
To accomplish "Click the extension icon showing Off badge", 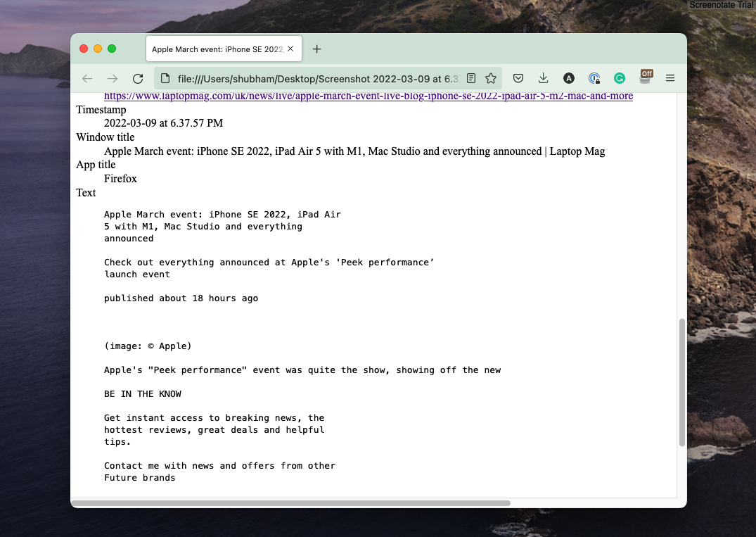I will 645,78.
